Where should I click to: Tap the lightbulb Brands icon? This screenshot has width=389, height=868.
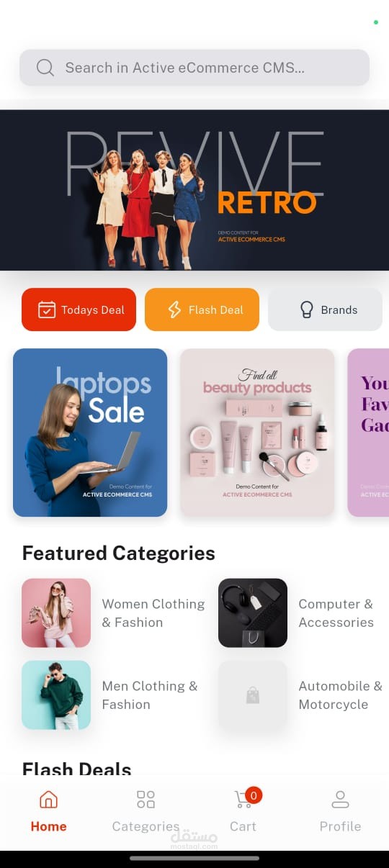tap(307, 309)
